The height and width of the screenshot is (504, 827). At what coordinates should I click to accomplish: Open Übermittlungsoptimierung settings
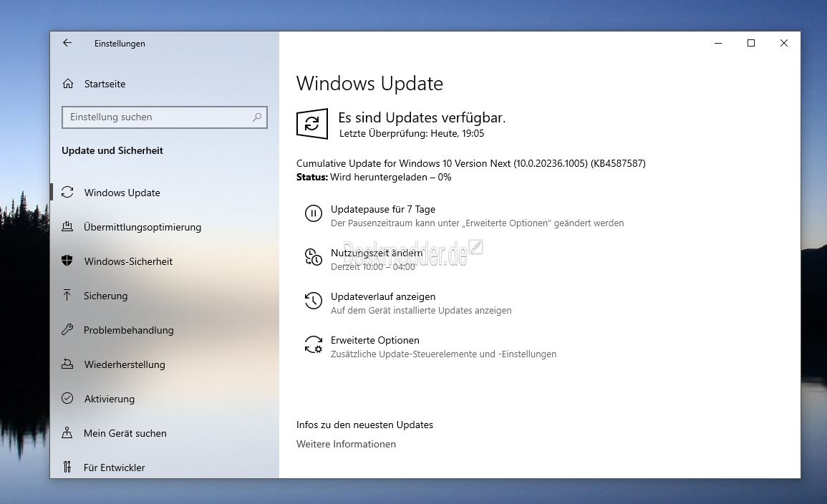tap(142, 227)
